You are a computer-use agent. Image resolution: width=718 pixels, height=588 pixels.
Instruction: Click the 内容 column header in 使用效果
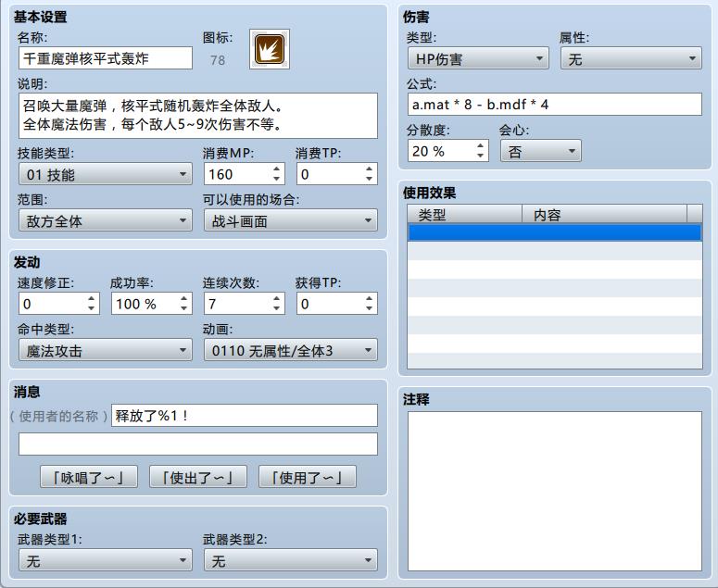604,214
